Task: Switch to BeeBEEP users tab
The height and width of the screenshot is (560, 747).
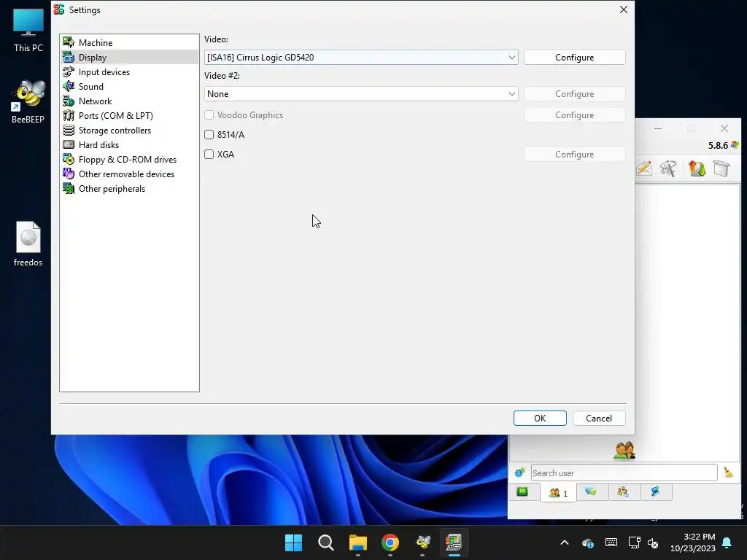Action: tap(558, 492)
